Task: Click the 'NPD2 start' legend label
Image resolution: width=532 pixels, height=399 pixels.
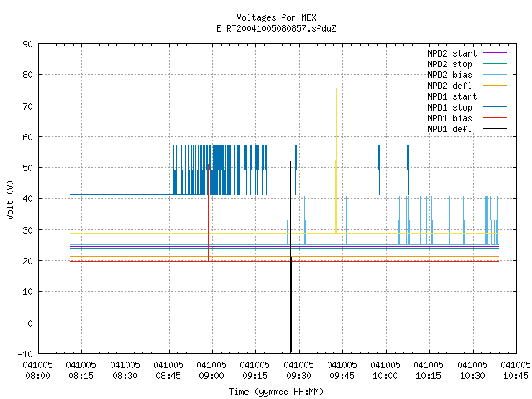Action: (x=452, y=53)
